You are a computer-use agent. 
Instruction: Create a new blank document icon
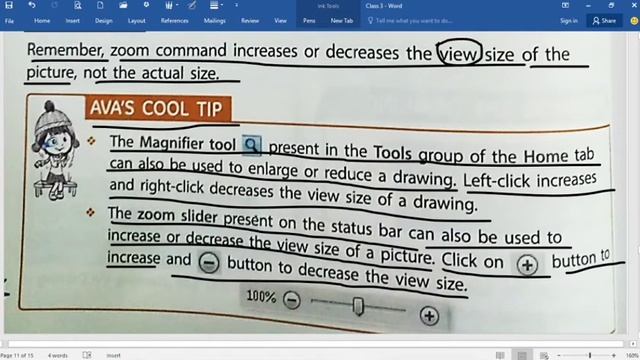pos(100,5)
